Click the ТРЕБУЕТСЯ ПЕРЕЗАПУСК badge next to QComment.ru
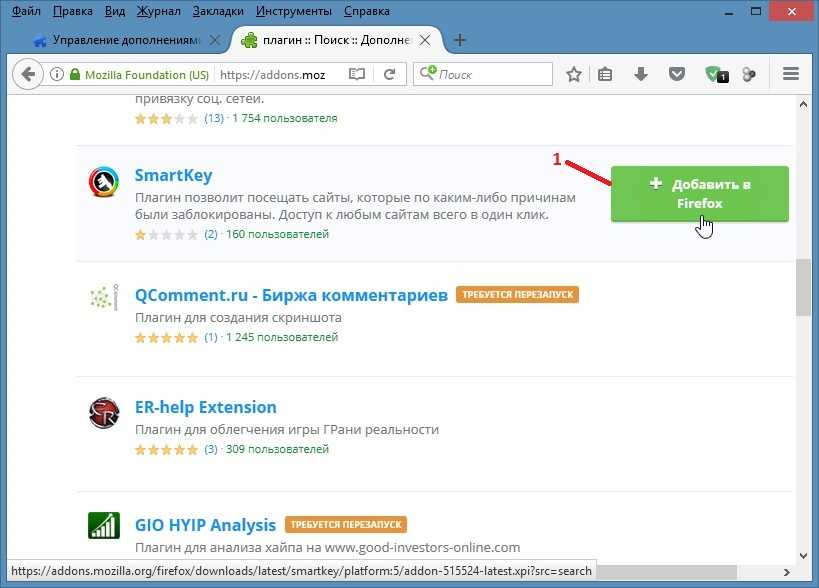 (517, 295)
